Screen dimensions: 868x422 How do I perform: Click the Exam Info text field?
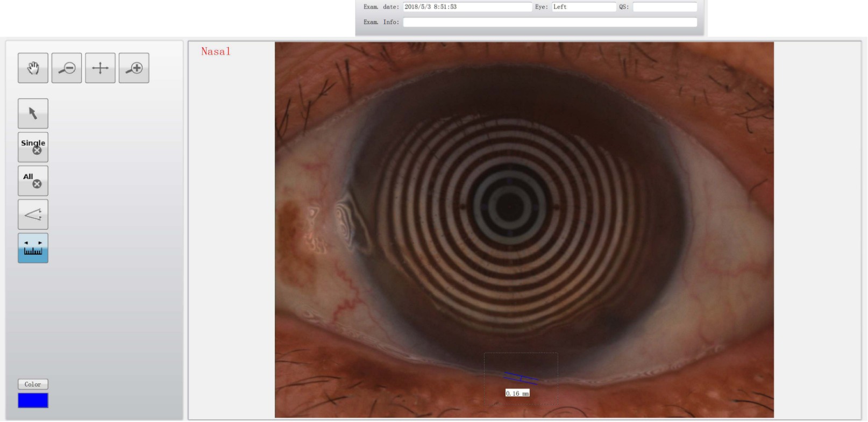tap(550, 22)
